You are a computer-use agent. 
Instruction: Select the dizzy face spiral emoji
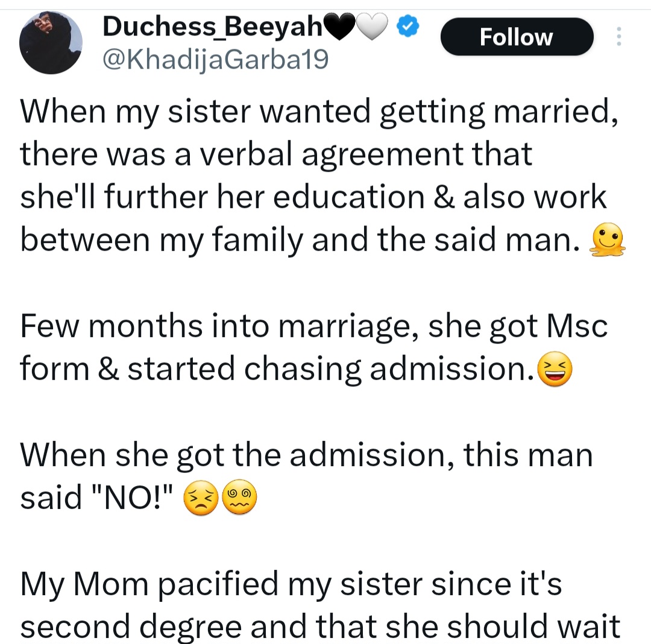point(241,497)
